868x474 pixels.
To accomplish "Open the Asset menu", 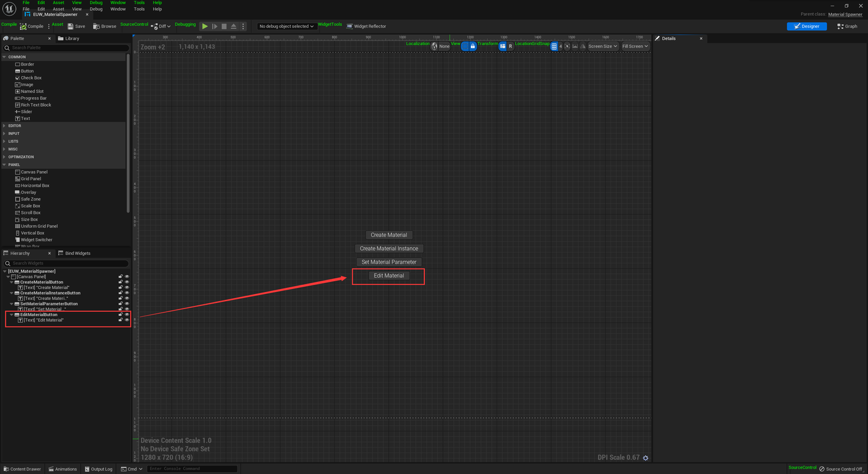I will [58, 9].
